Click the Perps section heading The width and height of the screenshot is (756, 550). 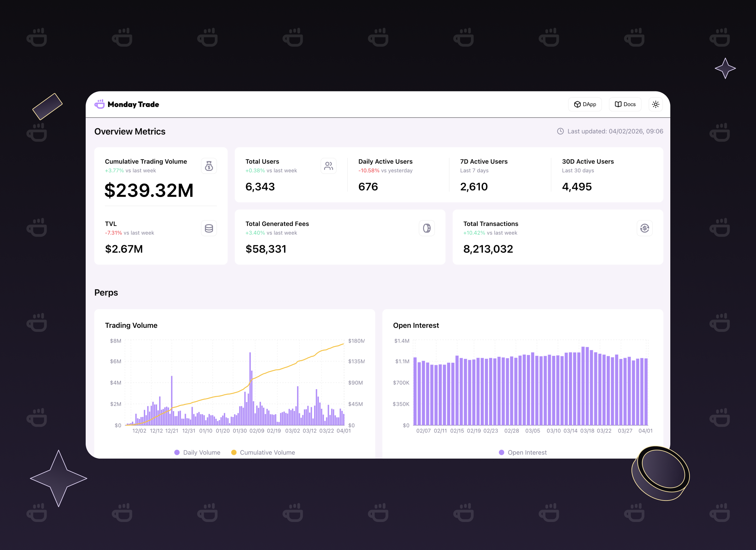click(106, 292)
